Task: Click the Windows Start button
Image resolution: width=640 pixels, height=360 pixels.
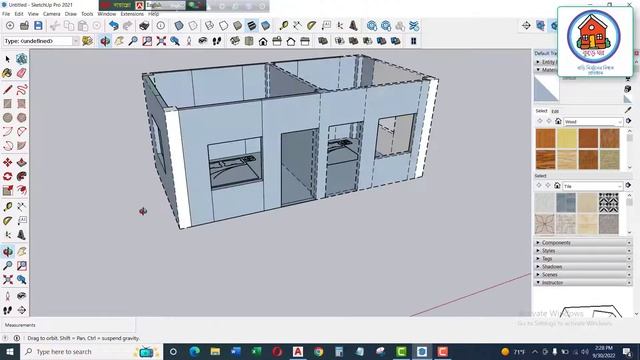Action: tap(9, 351)
